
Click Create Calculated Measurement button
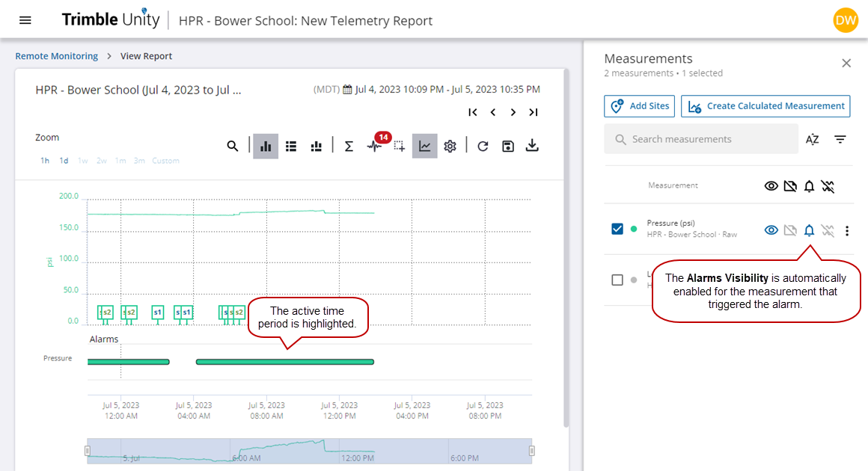coord(765,106)
